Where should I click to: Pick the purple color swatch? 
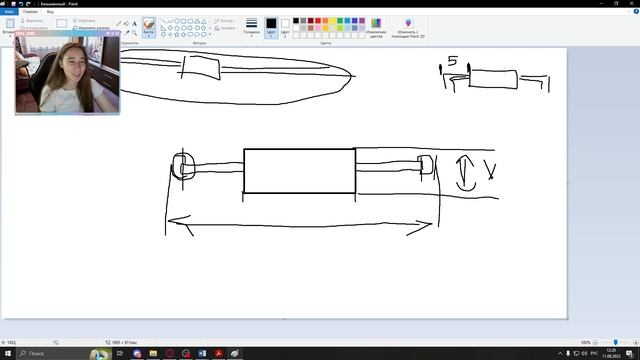(x=362, y=20)
